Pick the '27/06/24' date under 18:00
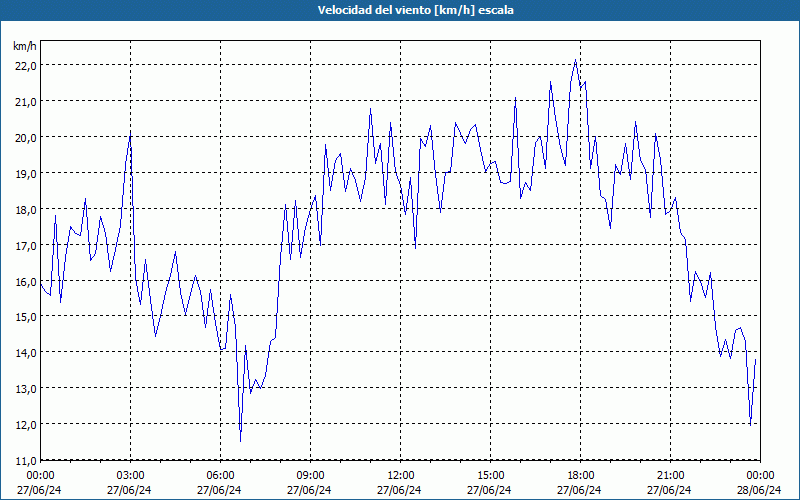The width and height of the screenshot is (800, 500). [579, 490]
